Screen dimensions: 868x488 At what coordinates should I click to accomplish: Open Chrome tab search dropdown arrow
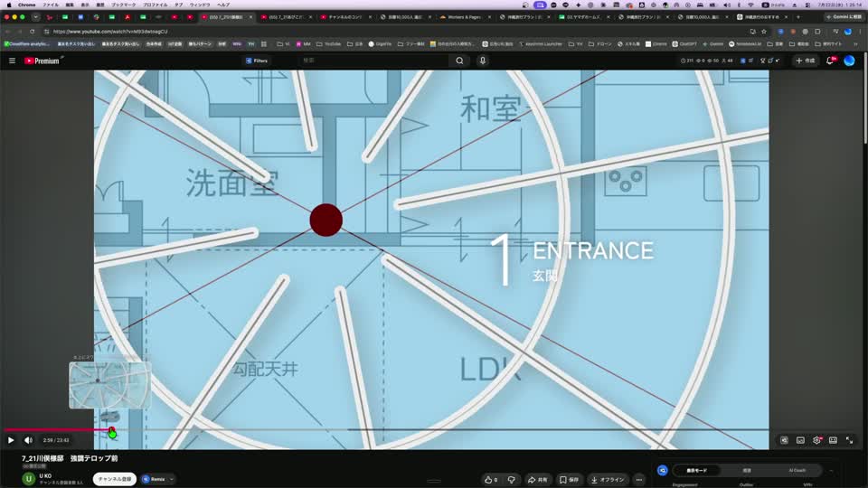click(35, 17)
